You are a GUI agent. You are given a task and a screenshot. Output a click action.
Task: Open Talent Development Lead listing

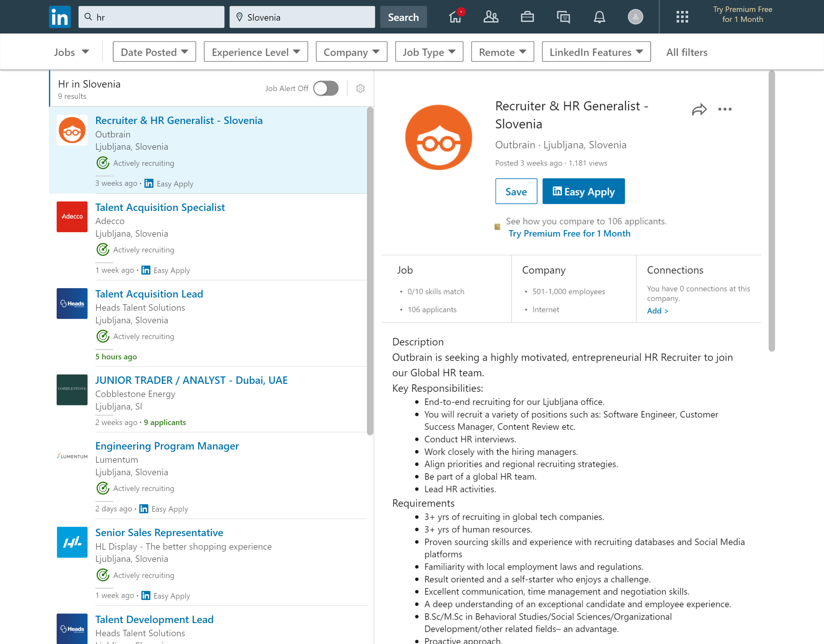[154, 620]
